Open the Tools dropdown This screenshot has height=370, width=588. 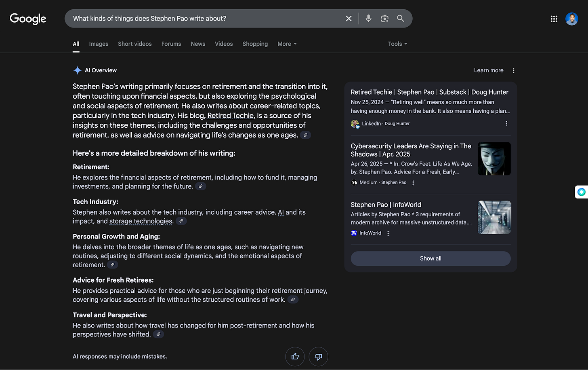[397, 44]
